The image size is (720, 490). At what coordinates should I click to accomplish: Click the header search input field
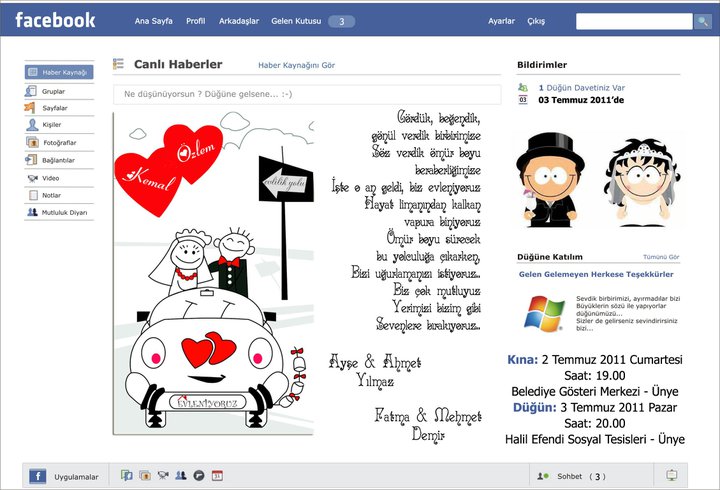point(633,21)
